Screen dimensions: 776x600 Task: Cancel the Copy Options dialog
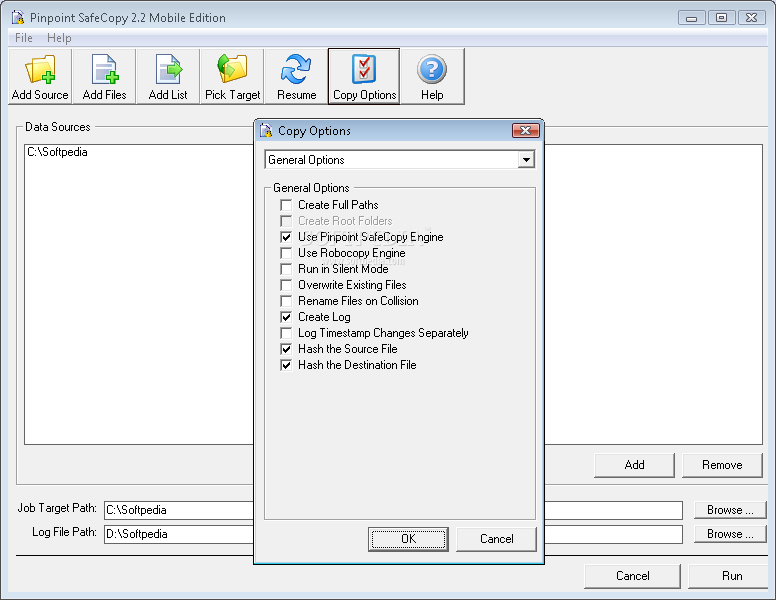pos(496,539)
